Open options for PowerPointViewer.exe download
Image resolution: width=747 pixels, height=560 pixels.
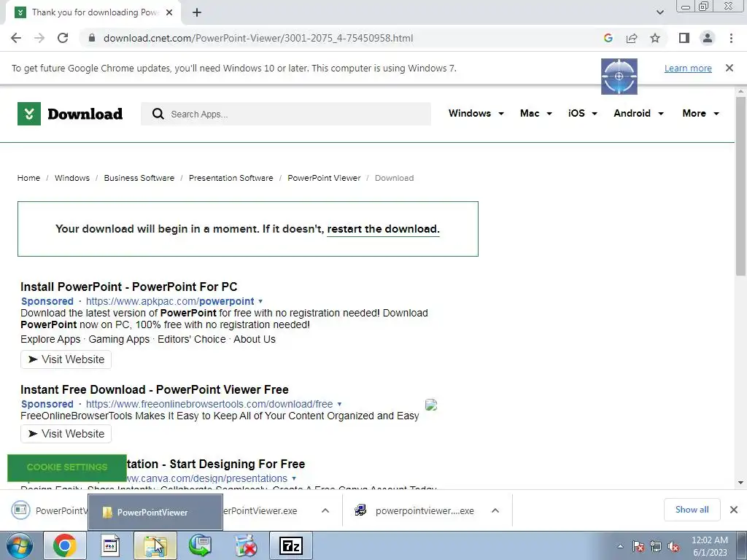coord(325,510)
